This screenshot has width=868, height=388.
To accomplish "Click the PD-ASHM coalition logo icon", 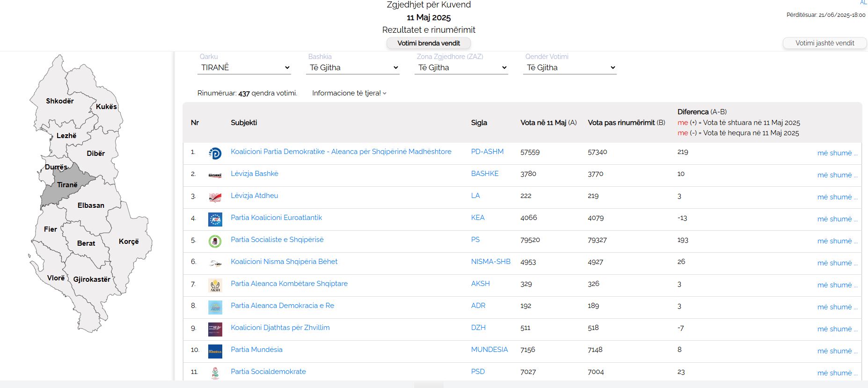I will (215, 153).
